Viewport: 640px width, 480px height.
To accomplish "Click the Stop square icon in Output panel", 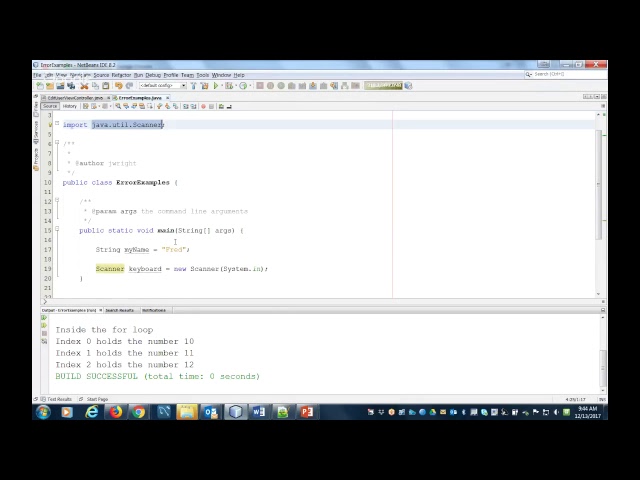I will 44,333.
